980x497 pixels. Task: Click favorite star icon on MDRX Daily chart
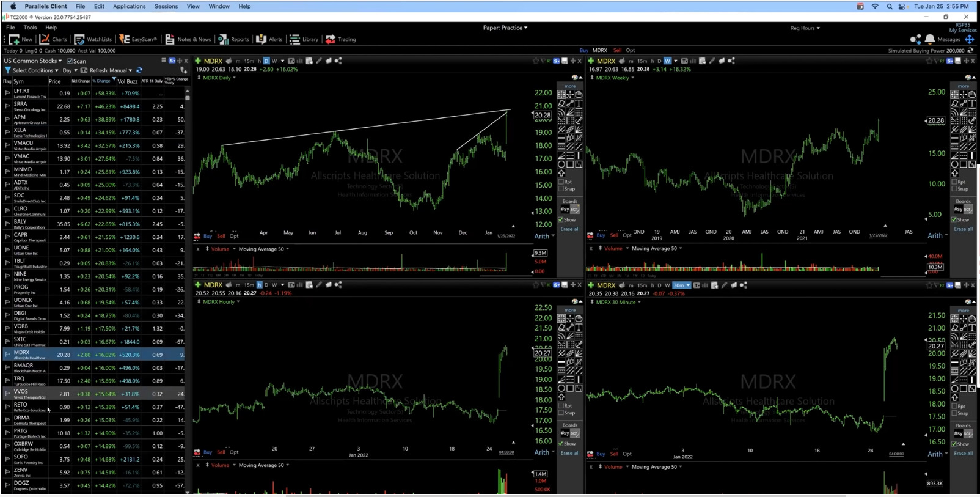point(536,61)
